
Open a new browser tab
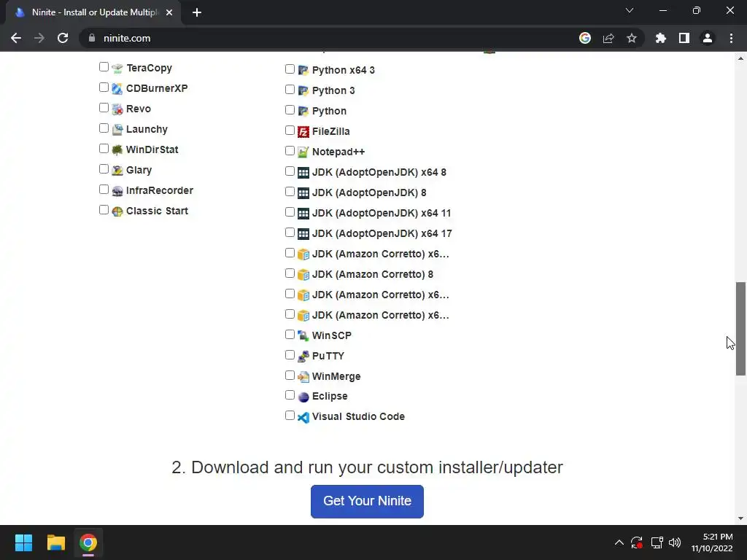coord(197,12)
